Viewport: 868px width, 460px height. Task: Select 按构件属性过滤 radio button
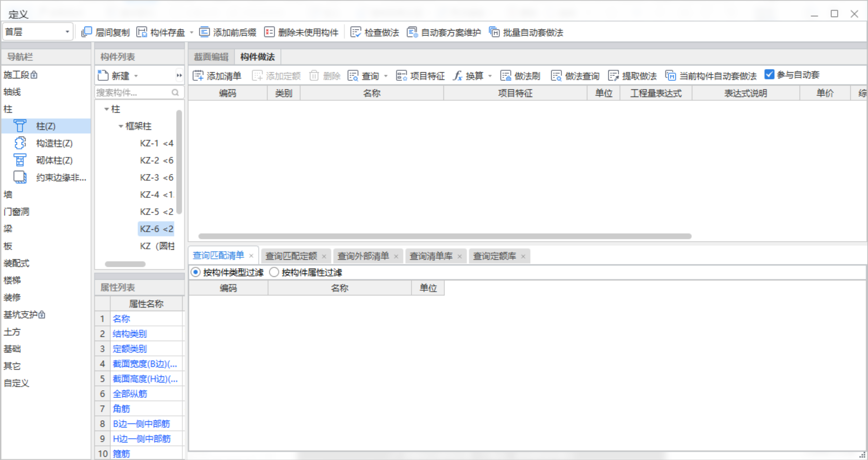[274, 272]
